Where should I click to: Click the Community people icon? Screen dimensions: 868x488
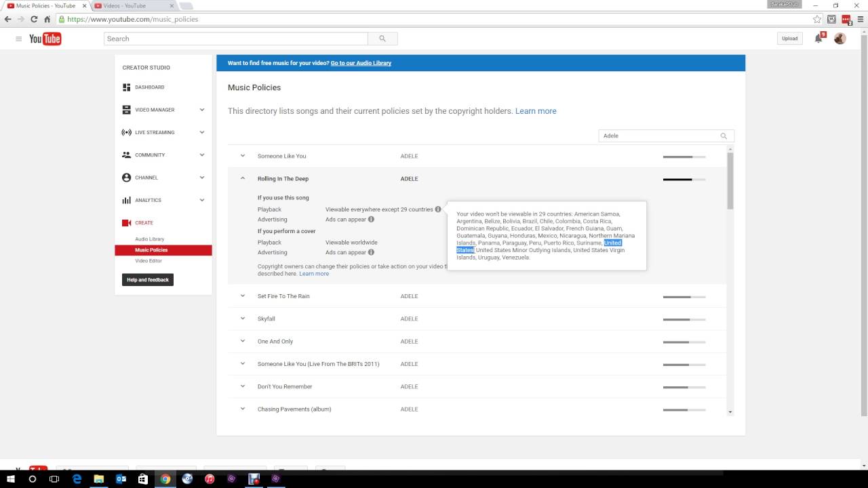pyautogui.click(x=126, y=155)
